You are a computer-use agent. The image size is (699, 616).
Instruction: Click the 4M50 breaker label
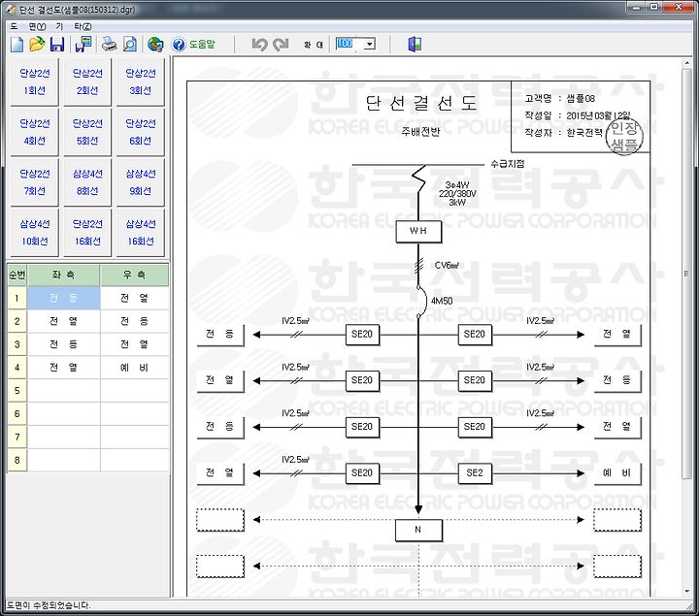[442, 301]
